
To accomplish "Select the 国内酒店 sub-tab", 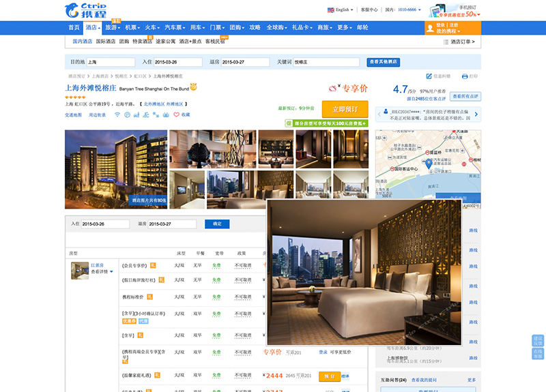I will 82,42.
